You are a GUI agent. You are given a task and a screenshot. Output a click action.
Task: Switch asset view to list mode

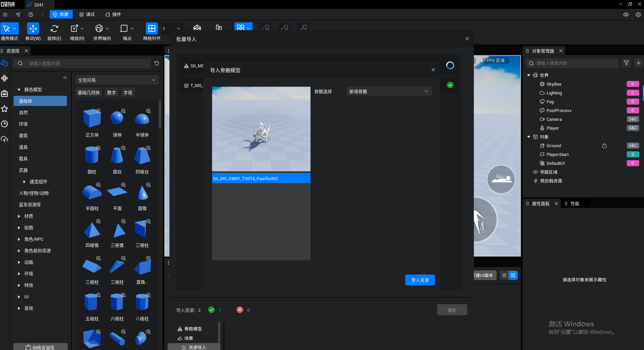click(504, 275)
